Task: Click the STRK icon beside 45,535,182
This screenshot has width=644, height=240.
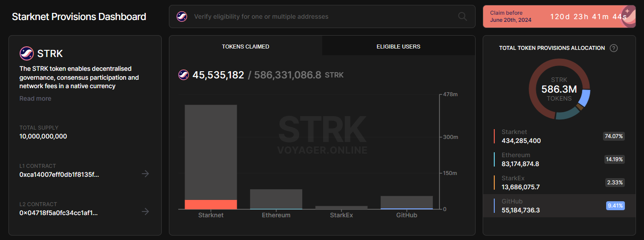Action: 183,75
